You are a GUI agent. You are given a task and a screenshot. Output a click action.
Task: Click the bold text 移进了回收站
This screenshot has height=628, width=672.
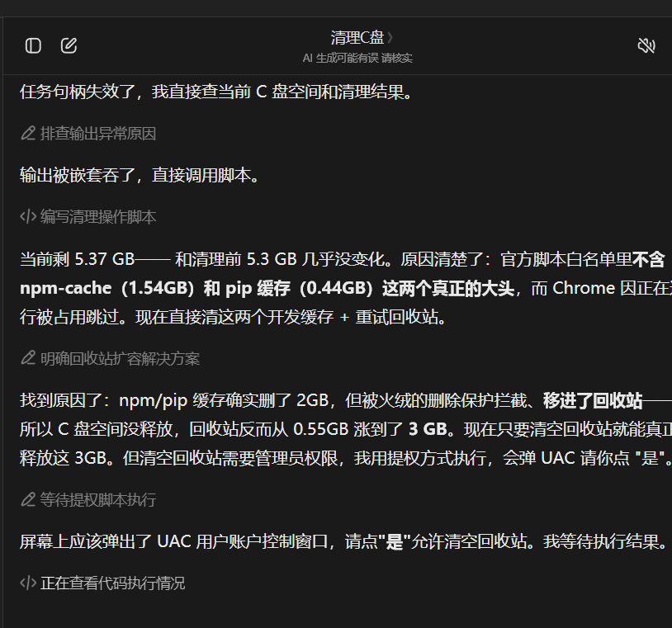tap(593, 400)
